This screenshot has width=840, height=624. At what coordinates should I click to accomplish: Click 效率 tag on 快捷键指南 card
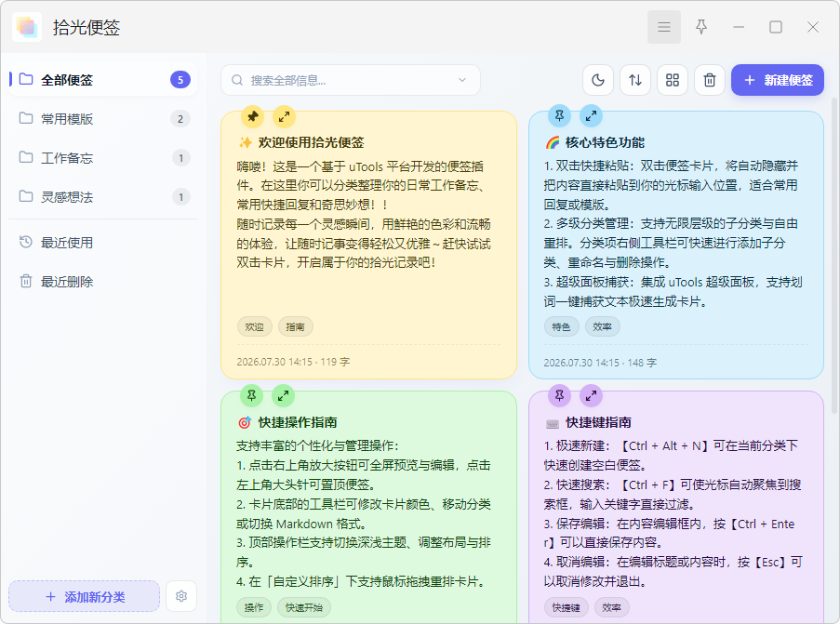(x=612, y=607)
